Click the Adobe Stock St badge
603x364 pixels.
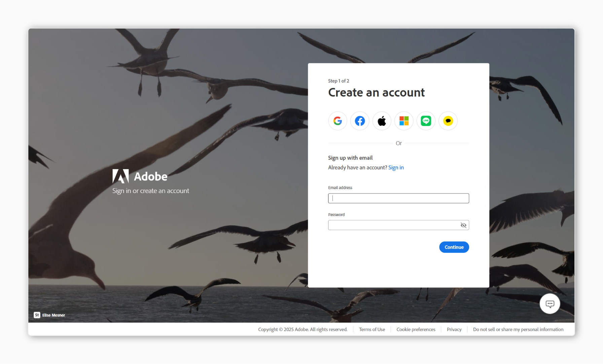pos(37,315)
